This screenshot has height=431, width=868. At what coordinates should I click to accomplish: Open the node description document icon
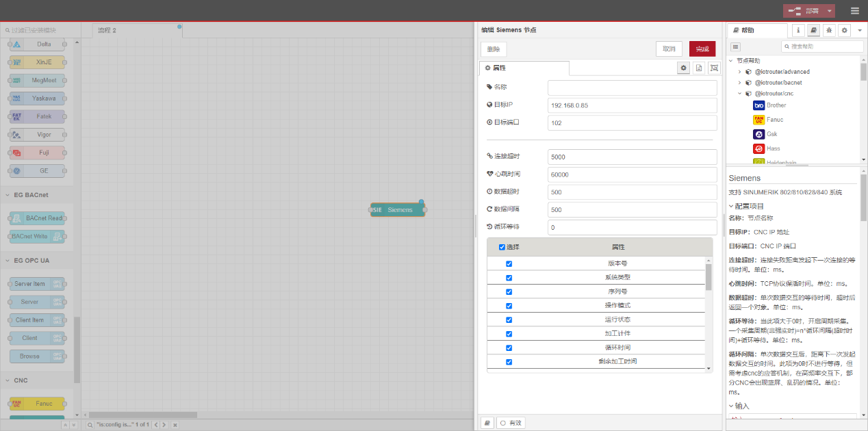pos(699,68)
